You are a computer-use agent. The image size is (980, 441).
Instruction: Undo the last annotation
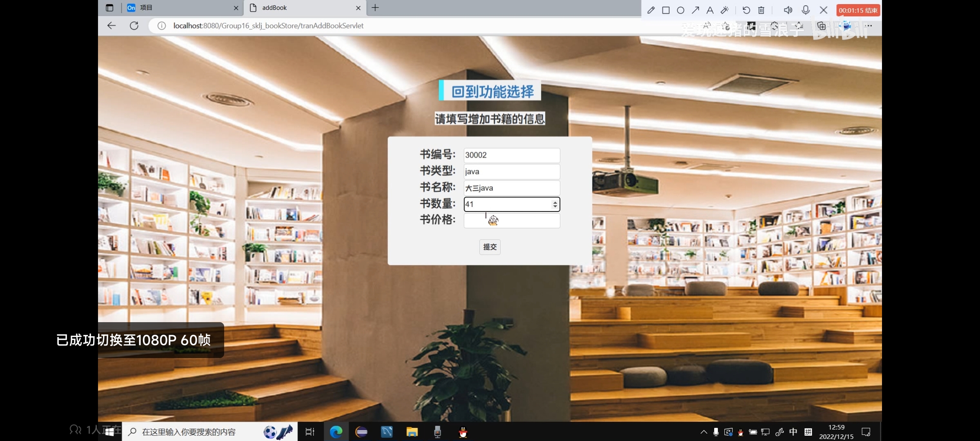coord(746,10)
